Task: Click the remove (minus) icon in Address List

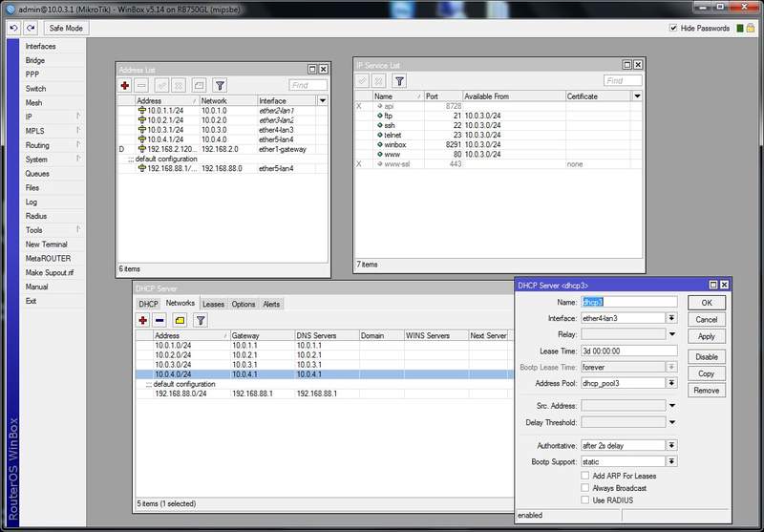Action: pyautogui.click(x=141, y=85)
